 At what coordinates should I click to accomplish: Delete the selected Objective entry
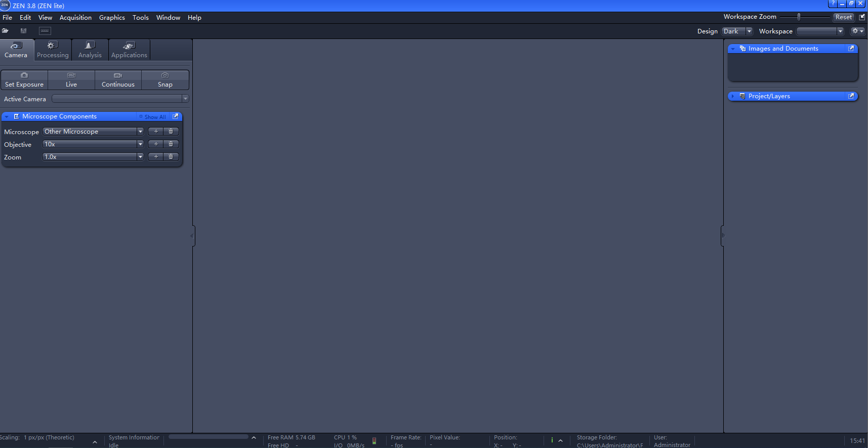pyautogui.click(x=171, y=144)
